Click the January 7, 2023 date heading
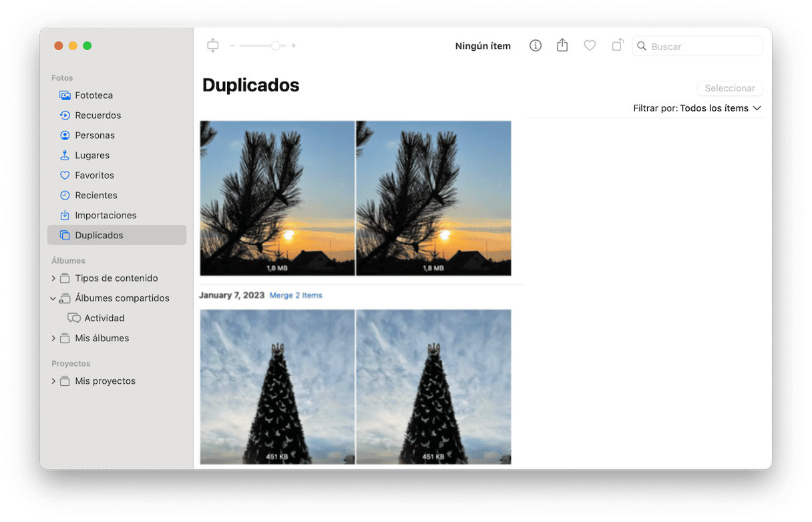812x522 pixels. 232,295
